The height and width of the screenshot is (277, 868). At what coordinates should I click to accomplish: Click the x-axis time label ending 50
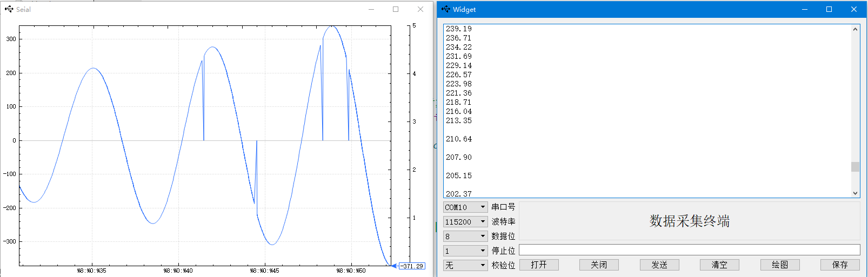[351, 271]
